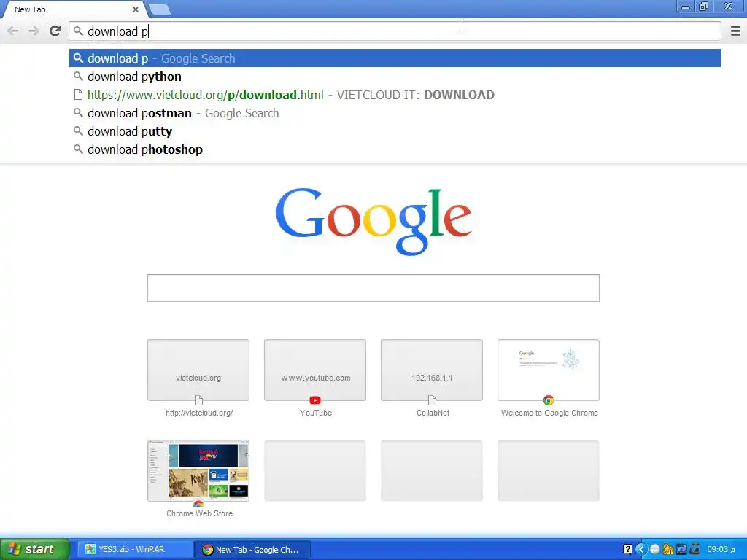
Task: Close the New Tab tab
Action: click(135, 9)
